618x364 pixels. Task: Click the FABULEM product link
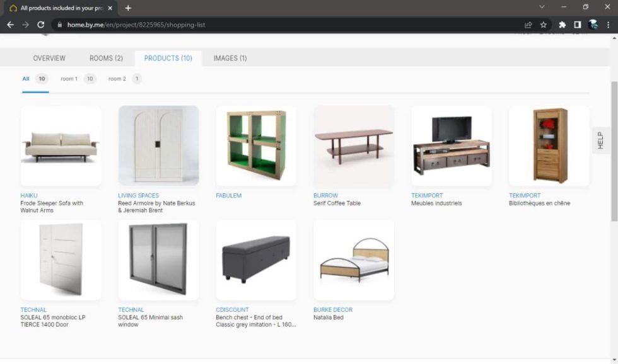click(230, 195)
